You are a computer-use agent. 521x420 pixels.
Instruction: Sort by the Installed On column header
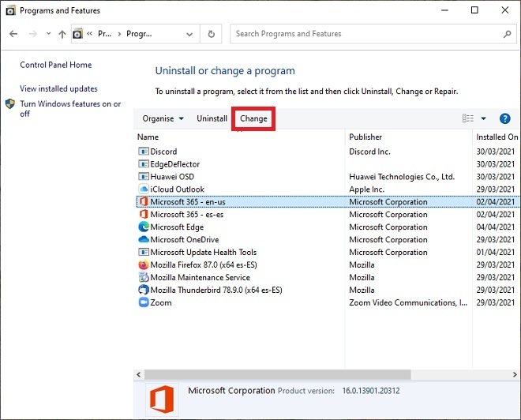point(497,137)
